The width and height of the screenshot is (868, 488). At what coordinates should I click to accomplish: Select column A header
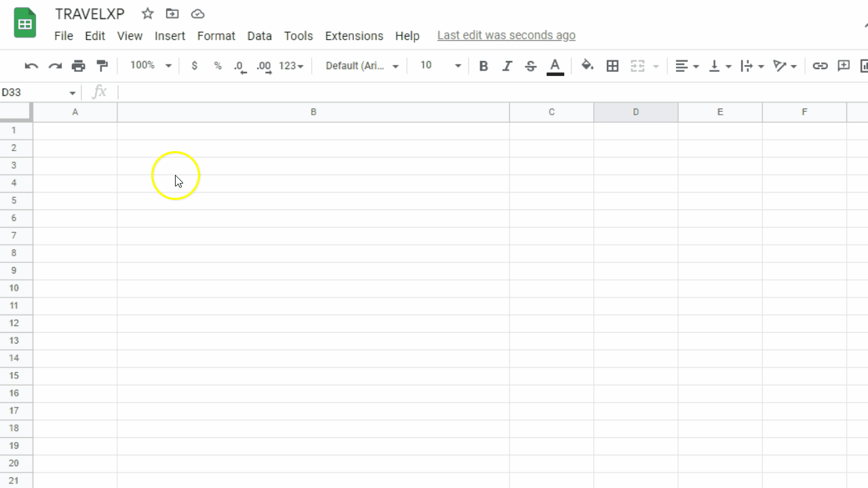pyautogui.click(x=75, y=112)
